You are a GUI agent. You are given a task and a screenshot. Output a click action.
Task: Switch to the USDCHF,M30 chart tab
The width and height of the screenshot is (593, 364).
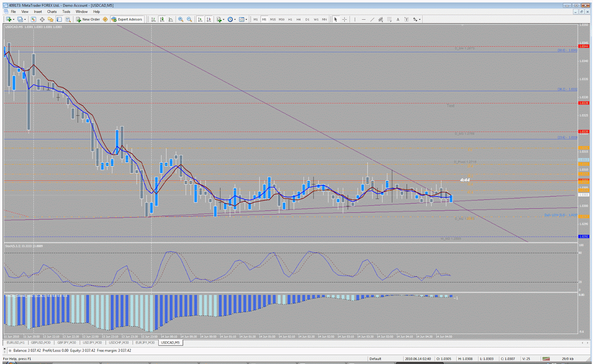coord(119,343)
